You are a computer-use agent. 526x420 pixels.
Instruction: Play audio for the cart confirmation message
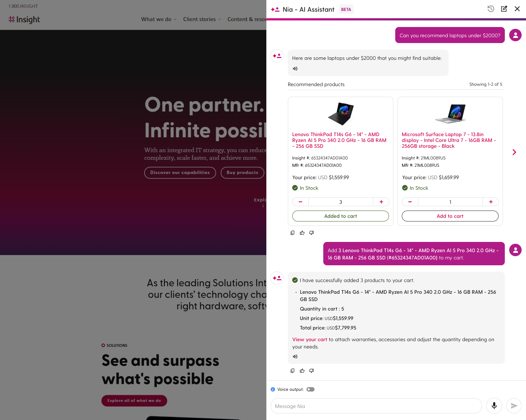click(295, 357)
